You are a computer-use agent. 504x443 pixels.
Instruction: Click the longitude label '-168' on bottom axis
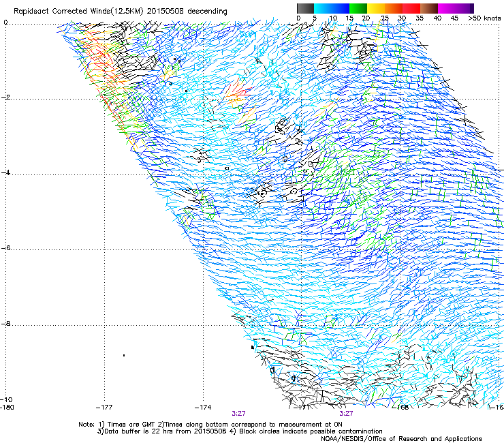click(400, 408)
